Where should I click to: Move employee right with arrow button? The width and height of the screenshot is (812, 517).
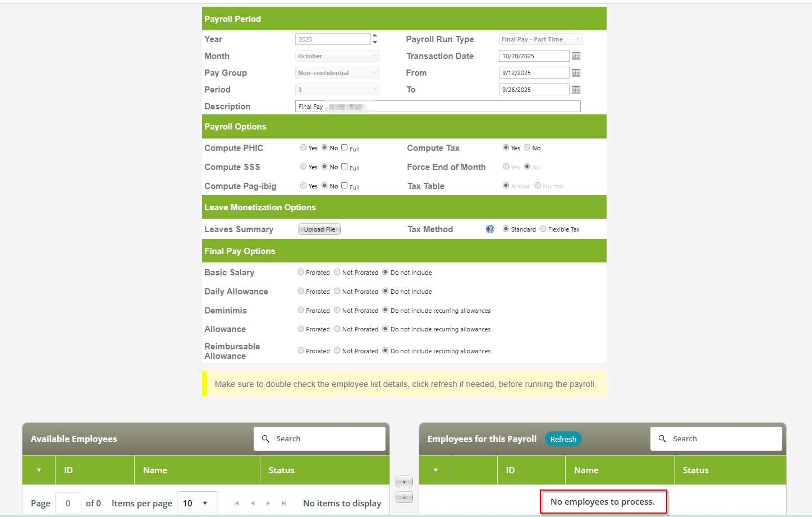click(404, 482)
